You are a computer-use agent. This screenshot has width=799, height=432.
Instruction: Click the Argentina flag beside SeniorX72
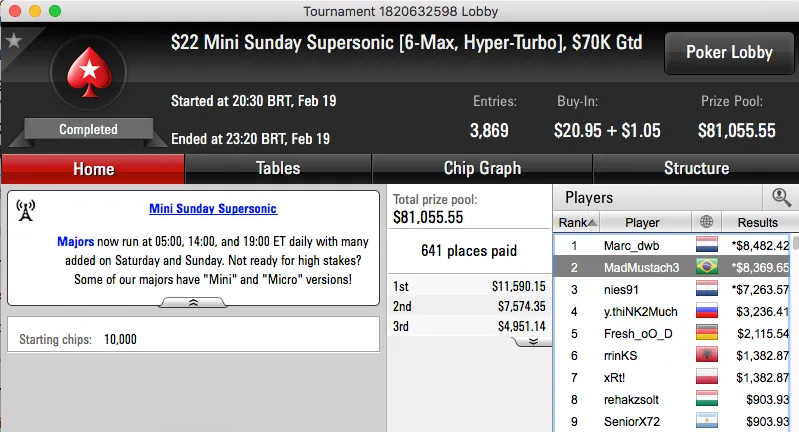[x=708, y=421]
